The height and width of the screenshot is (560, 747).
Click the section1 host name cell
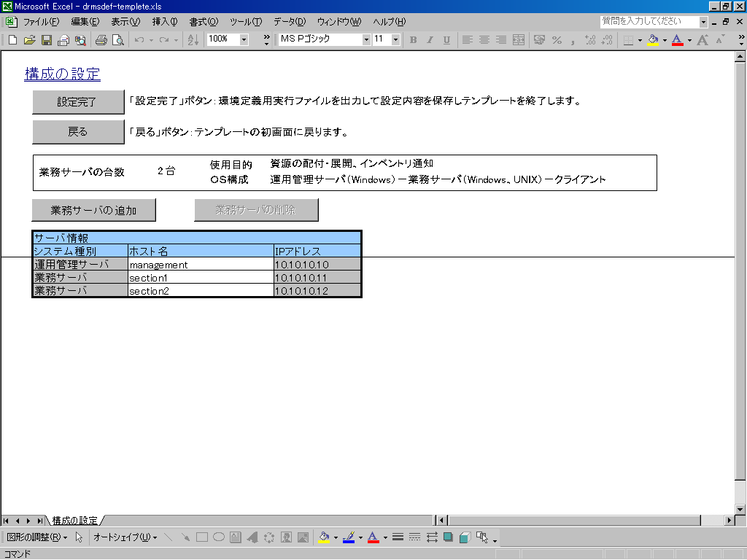point(200,278)
